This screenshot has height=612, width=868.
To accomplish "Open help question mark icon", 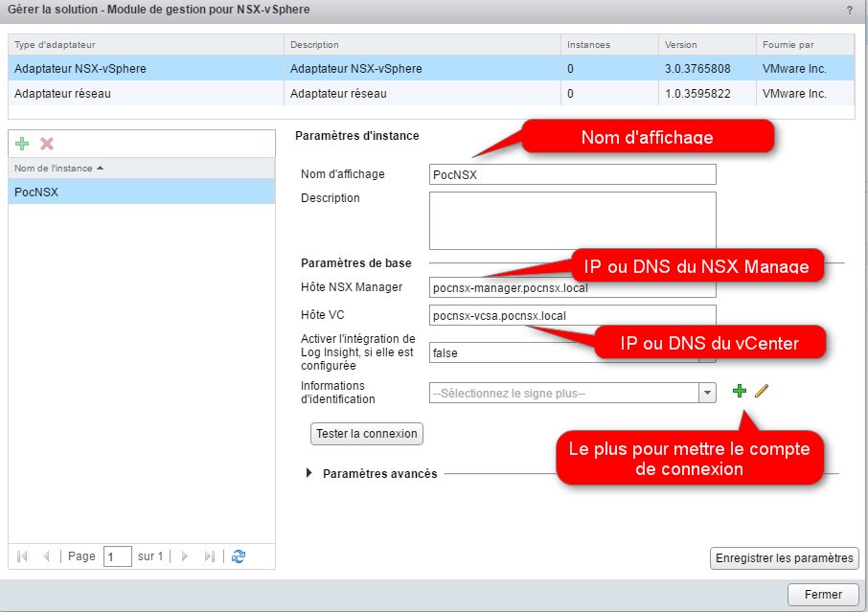I will tap(849, 10).
